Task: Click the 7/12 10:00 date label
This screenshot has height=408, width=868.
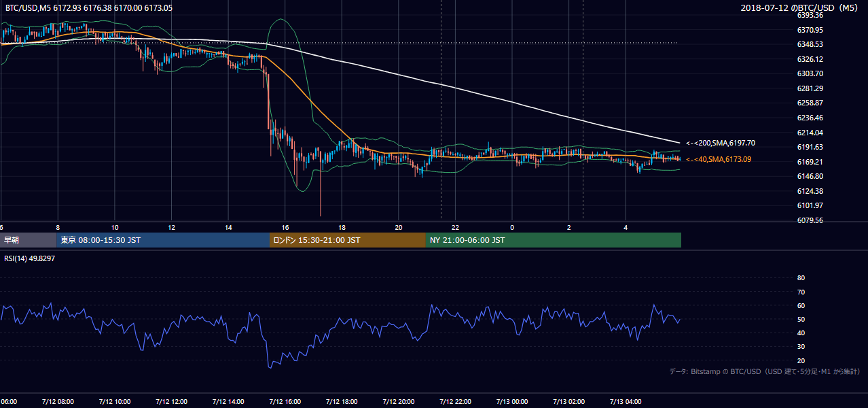Action: point(114,402)
